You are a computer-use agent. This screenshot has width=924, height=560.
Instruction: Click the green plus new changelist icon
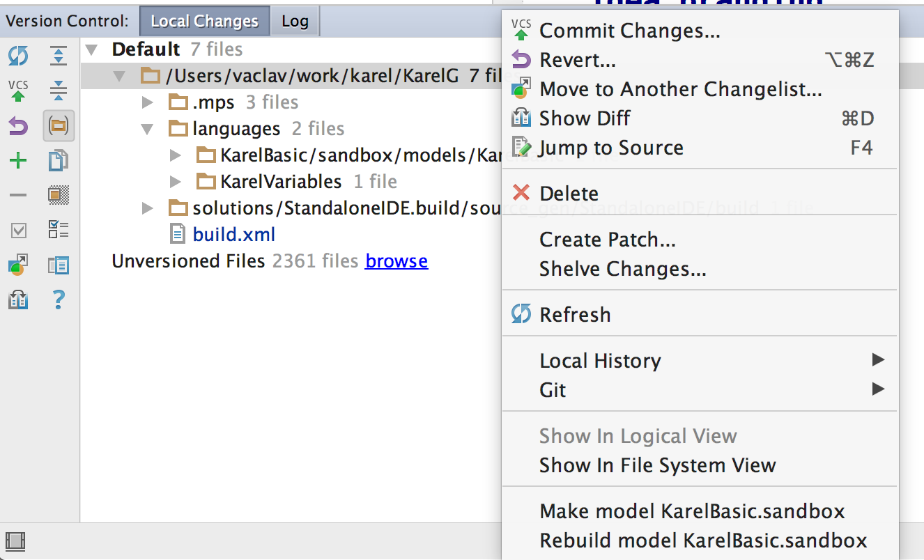click(18, 162)
